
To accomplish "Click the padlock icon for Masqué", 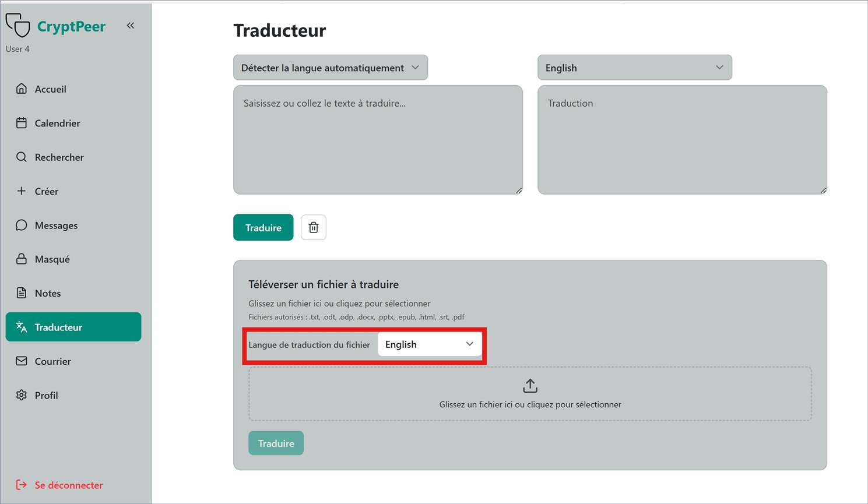I will (22, 259).
